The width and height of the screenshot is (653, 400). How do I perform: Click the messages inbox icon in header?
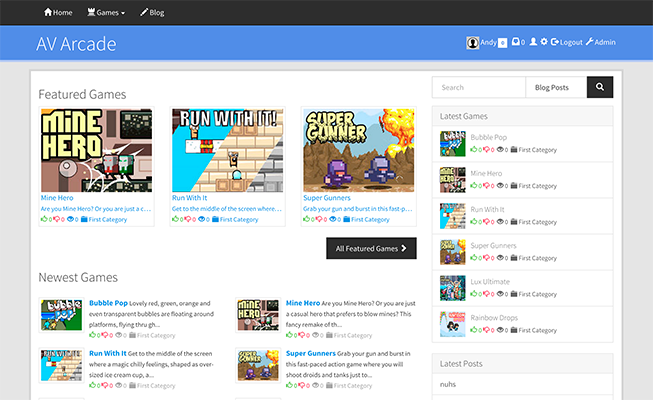[x=516, y=42]
